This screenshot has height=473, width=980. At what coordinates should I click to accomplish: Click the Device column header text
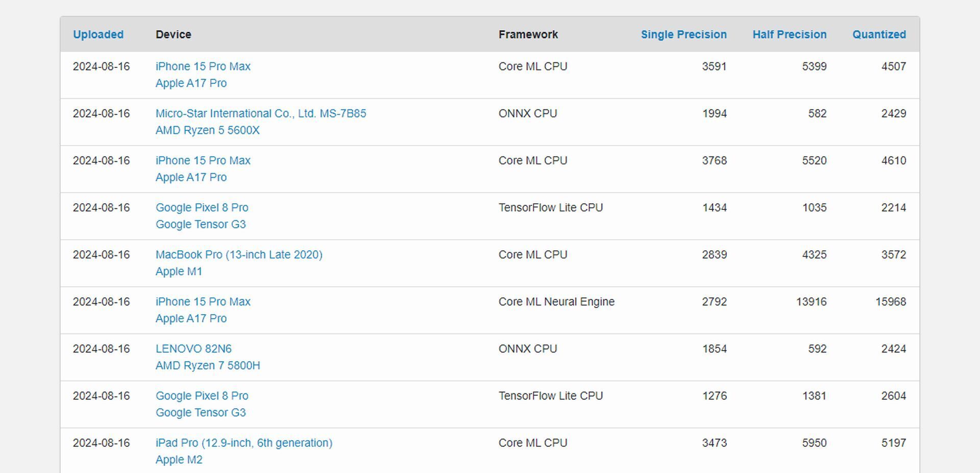point(174,34)
